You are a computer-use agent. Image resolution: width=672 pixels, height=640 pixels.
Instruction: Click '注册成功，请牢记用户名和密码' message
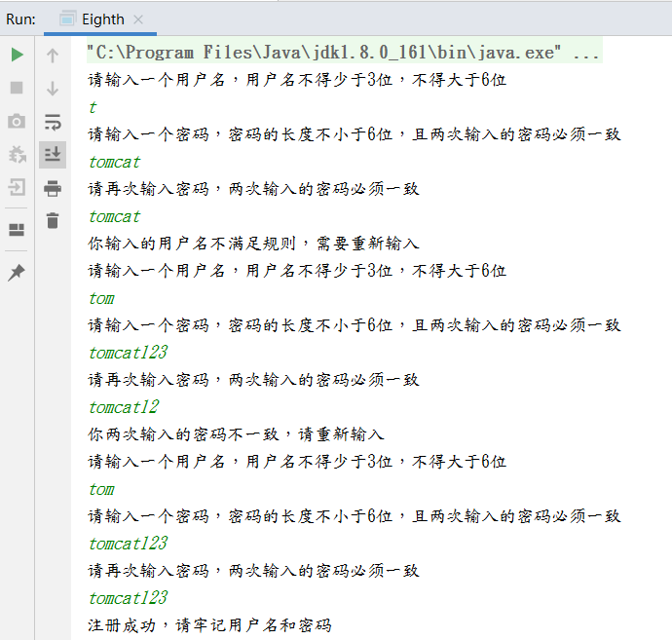tap(209, 625)
